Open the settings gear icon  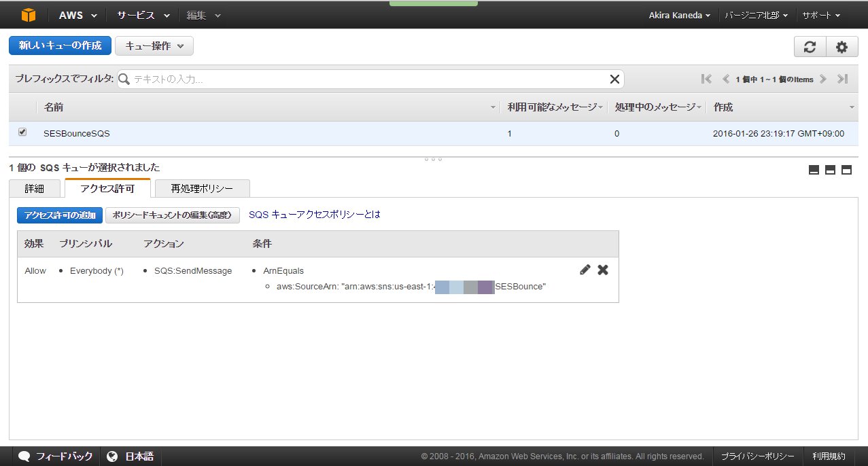pyautogui.click(x=842, y=47)
